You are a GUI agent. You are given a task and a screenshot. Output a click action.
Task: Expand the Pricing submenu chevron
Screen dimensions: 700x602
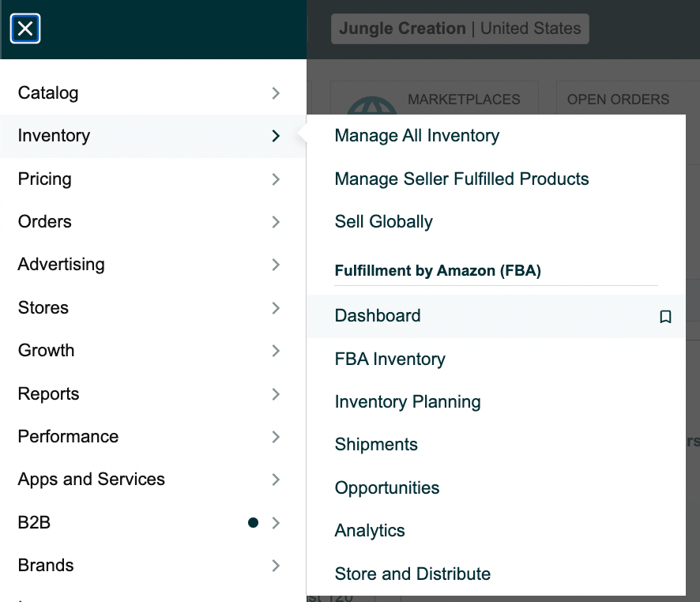(276, 179)
